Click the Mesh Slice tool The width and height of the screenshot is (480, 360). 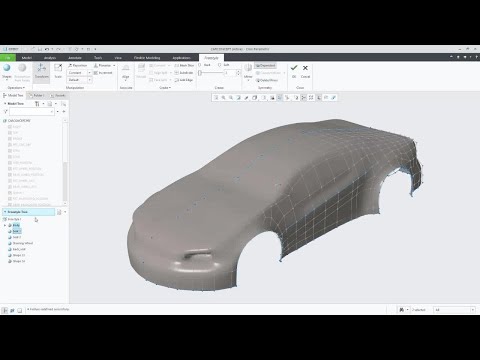point(184,65)
